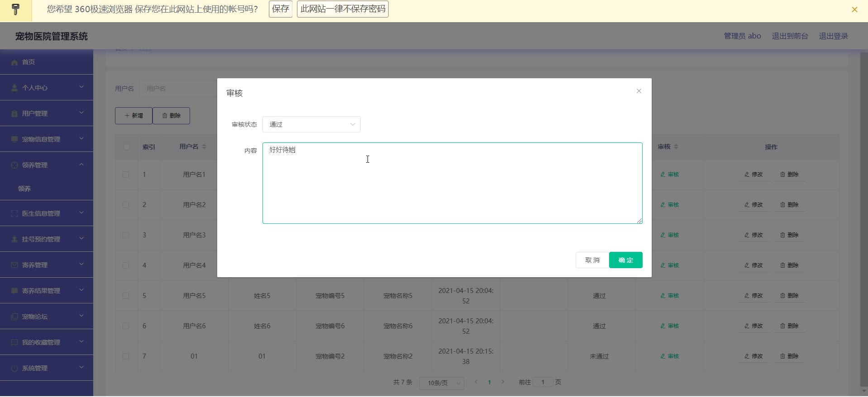Expand 挂号预约管理 using its chevron
Image resolution: width=868 pixels, height=397 pixels.
[81, 238]
